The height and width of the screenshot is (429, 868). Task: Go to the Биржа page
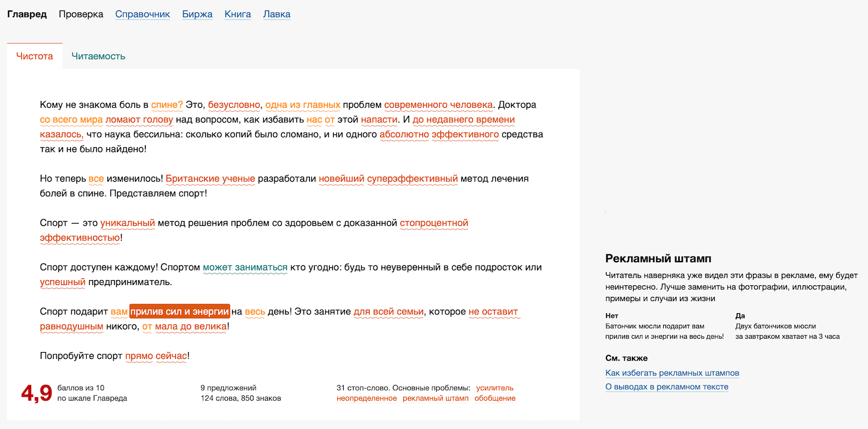click(197, 14)
